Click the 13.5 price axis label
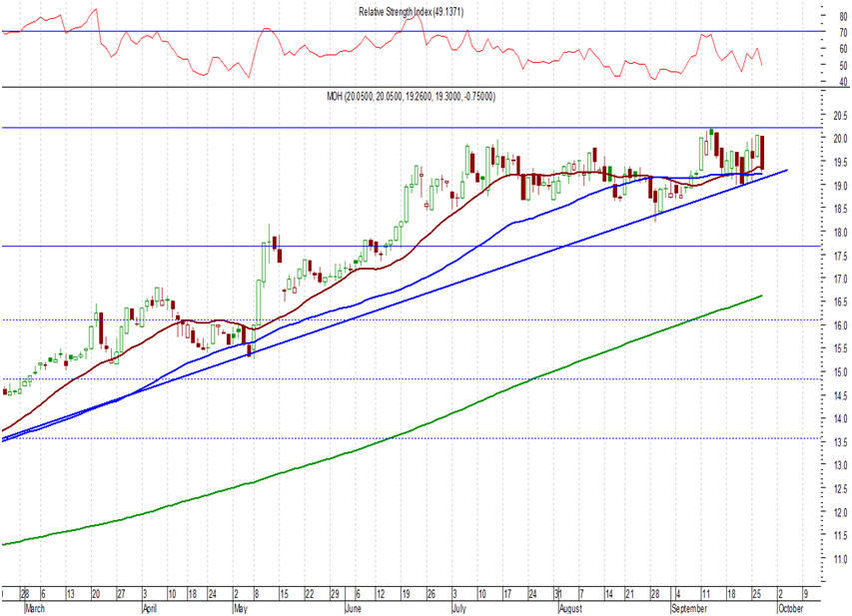Viewport: 852px width, 616px height. (840, 442)
